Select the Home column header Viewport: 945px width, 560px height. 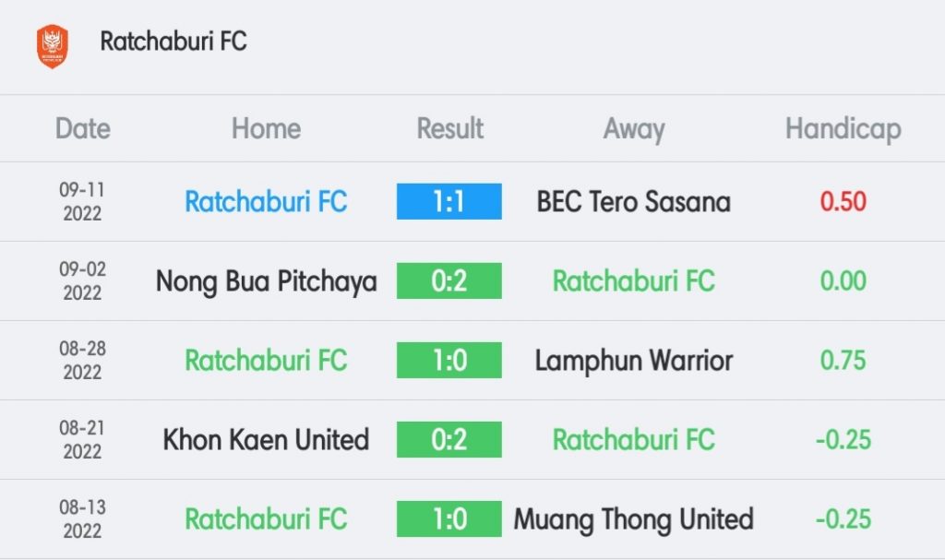[x=267, y=128]
